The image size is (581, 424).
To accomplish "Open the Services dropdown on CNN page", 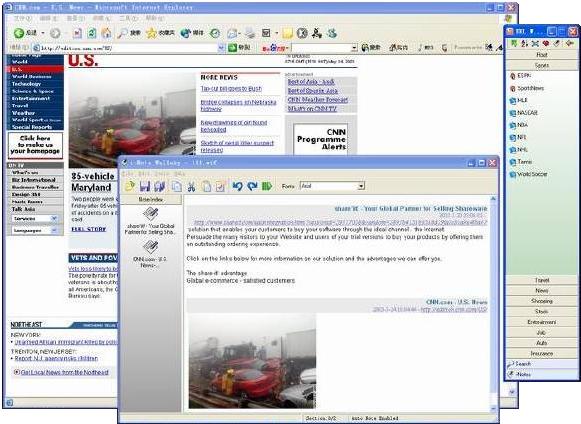I will coord(35,219).
